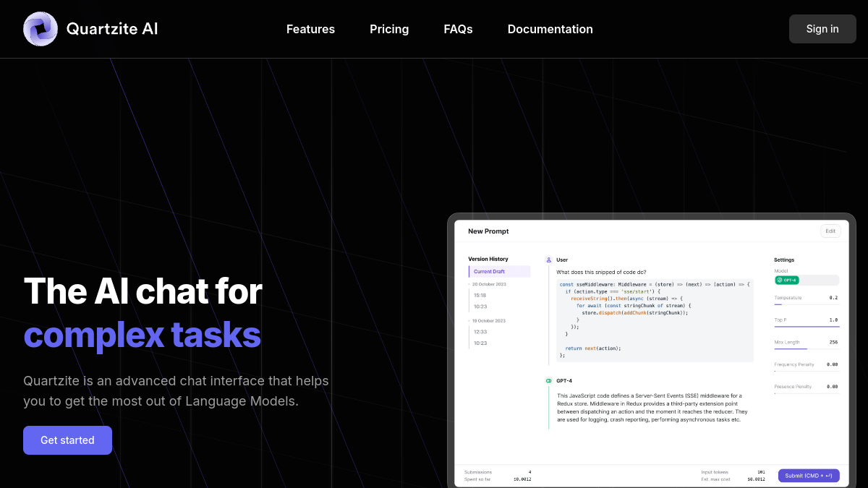Click the Edit button in New Prompt
The height and width of the screenshot is (488, 868).
[830, 231]
